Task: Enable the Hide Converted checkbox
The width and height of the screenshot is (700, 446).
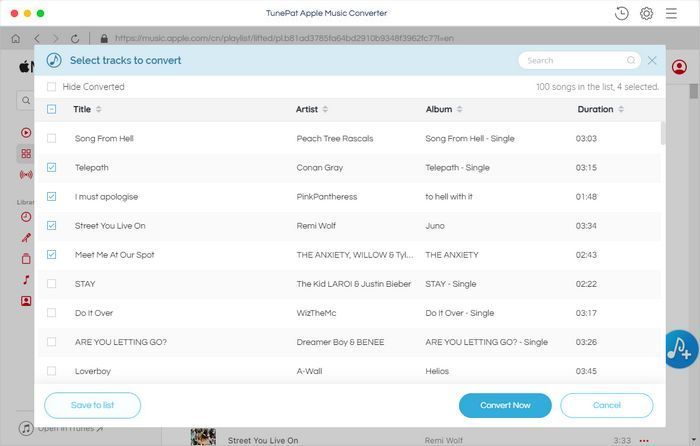Action: (51, 87)
